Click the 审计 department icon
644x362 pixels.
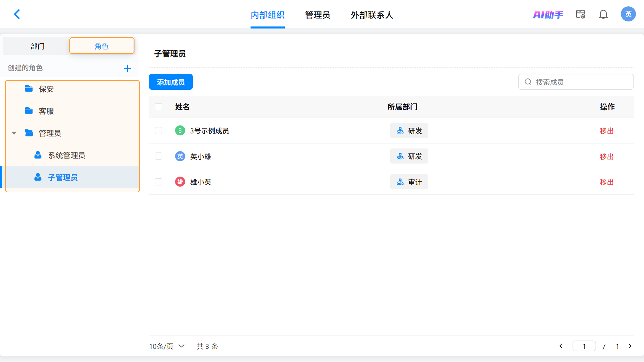(400, 182)
